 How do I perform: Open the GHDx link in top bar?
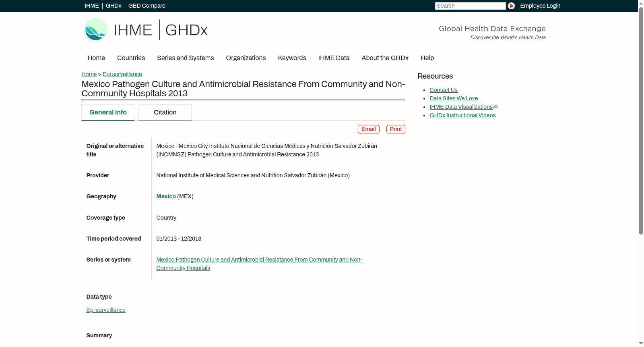click(x=114, y=6)
